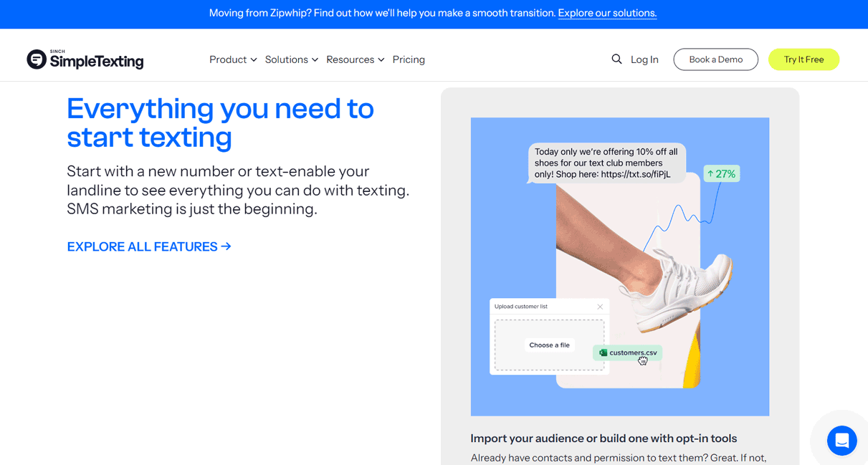This screenshot has height=465, width=868.
Task: Click the 27% increase badge
Action: click(x=722, y=173)
